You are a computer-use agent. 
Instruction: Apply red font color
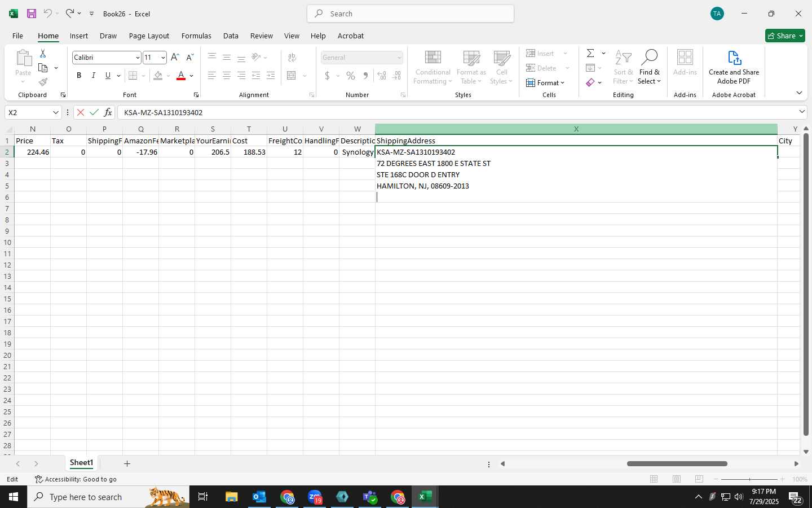click(181, 76)
